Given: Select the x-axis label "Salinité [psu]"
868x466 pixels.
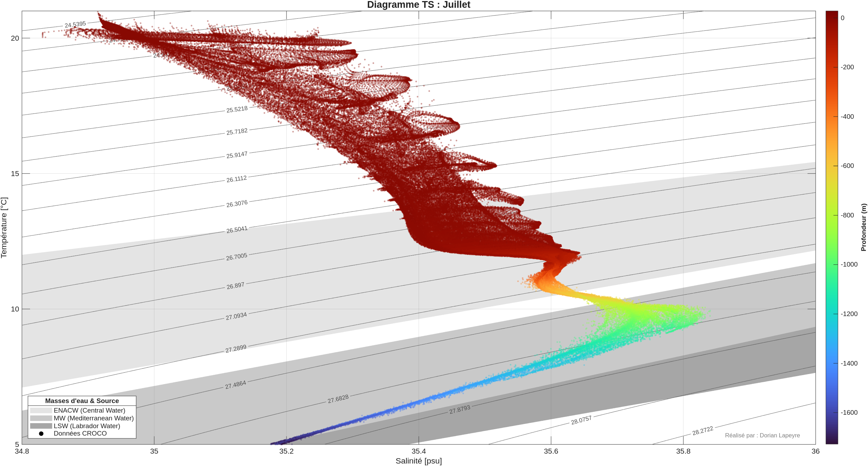Looking at the screenshot, I should pyautogui.click(x=418, y=461).
